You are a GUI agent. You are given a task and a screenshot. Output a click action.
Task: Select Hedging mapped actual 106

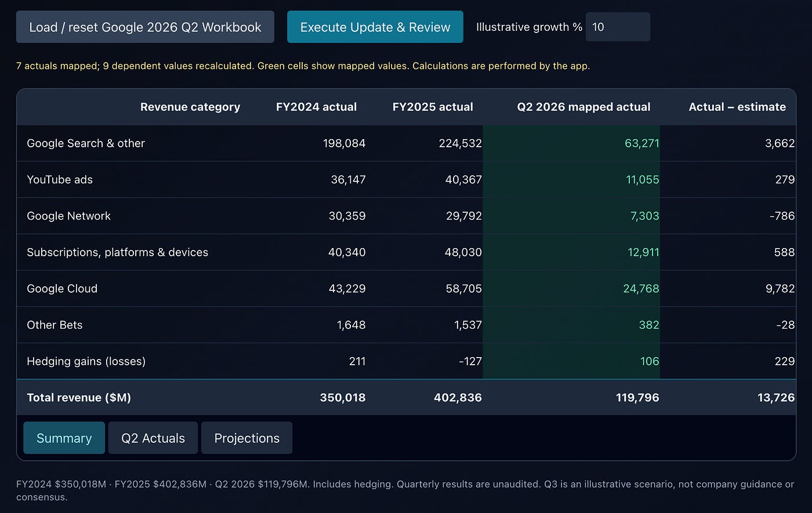(x=650, y=361)
